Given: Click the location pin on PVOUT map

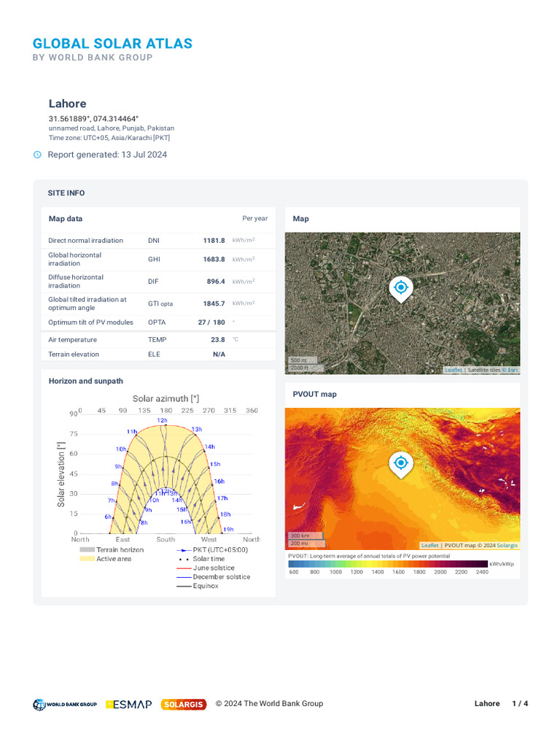Looking at the screenshot, I should point(401,465).
